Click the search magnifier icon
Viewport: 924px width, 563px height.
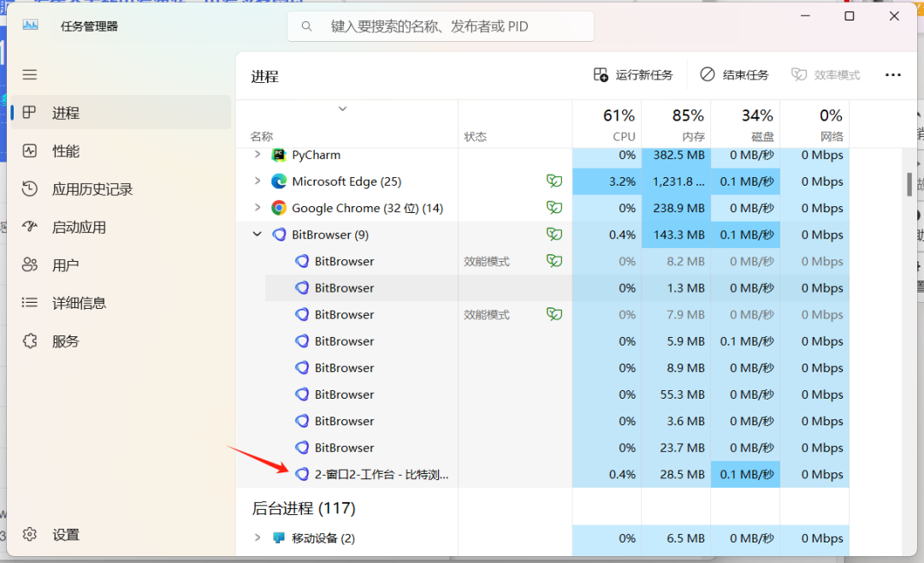(x=306, y=27)
